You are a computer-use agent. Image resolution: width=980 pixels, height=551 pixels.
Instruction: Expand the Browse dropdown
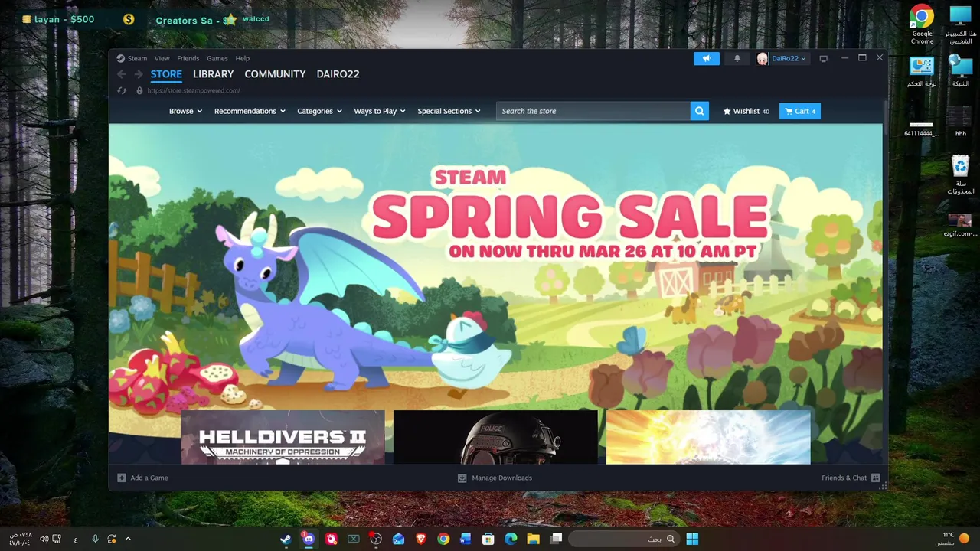tap(185, 111)
